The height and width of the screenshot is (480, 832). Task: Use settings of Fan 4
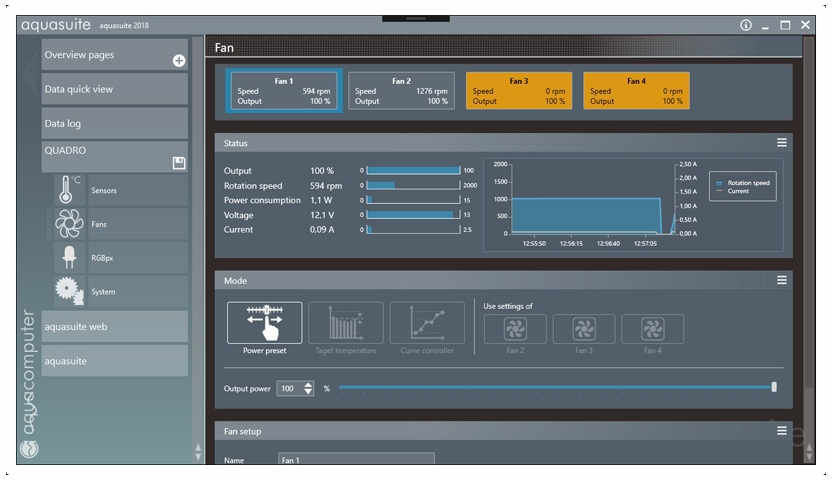click(x=652, y=329)
